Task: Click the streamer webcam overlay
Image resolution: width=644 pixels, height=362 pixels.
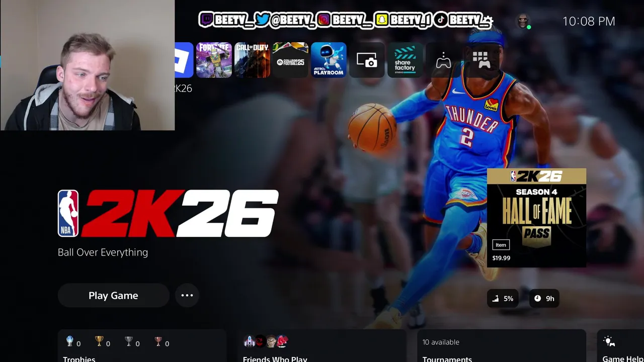Action: tap(88, 65)
